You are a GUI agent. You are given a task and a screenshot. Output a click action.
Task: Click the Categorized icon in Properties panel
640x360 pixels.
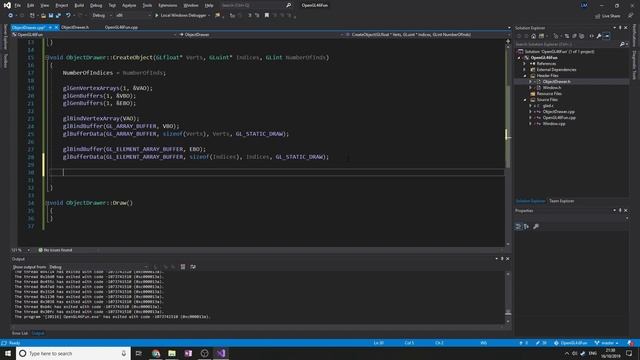pos(518,227)
